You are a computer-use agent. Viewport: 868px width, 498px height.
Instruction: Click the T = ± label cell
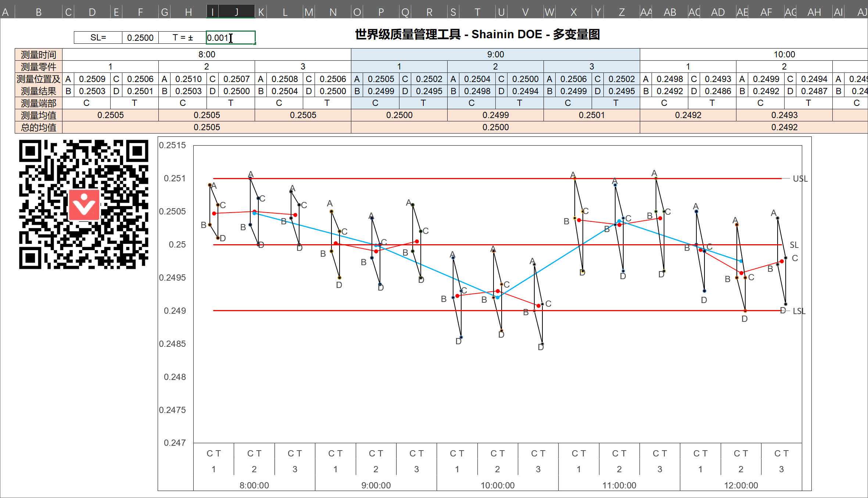[x=183, y=38]
